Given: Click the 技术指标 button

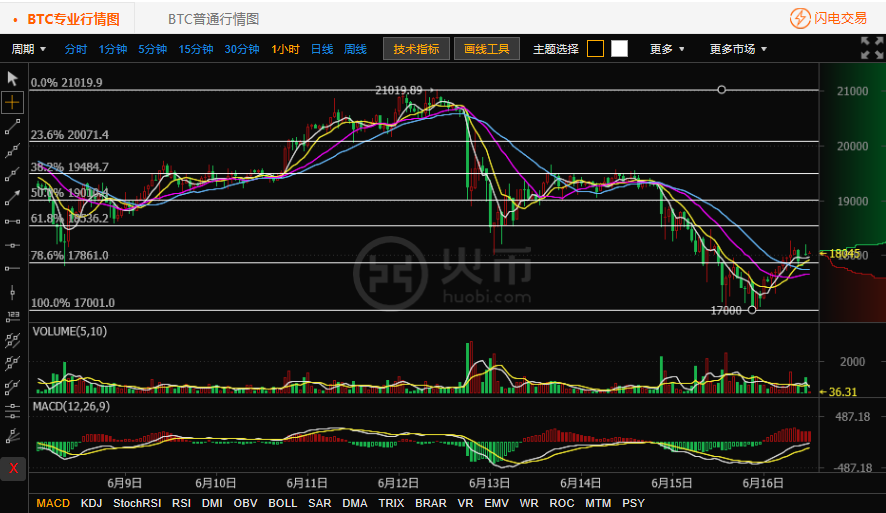Looking at the screenshot, I should coord(416,49).
